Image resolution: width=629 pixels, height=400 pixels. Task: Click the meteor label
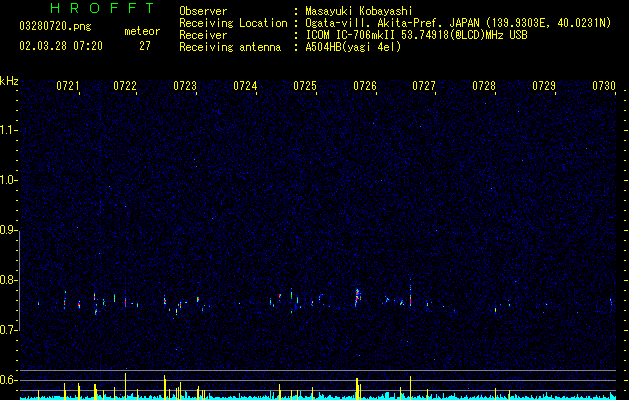click(x=142, y=31)
